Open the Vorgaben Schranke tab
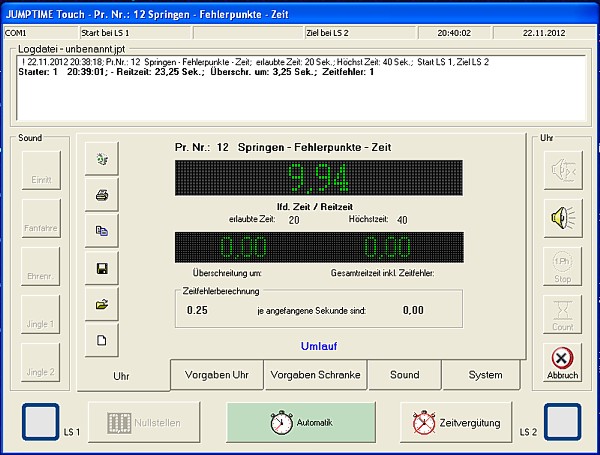The image size is (600, 455). (315, 375)
